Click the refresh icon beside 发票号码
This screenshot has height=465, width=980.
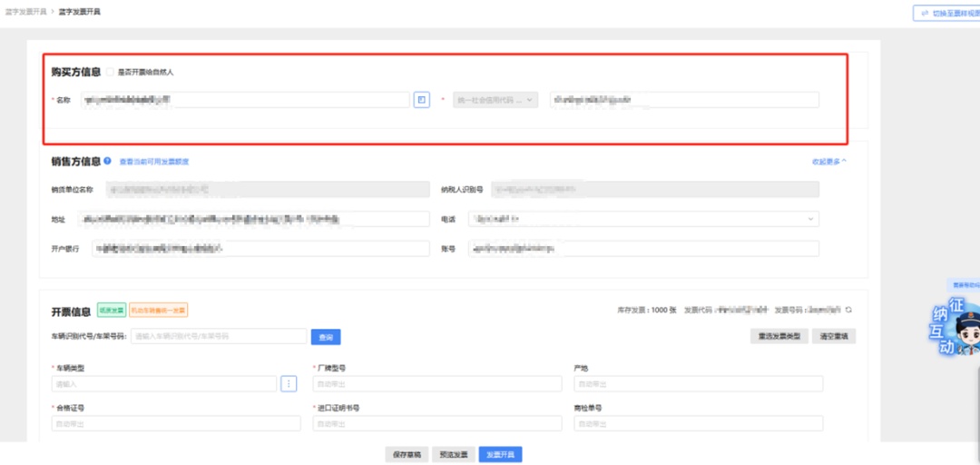pos(848,311)
